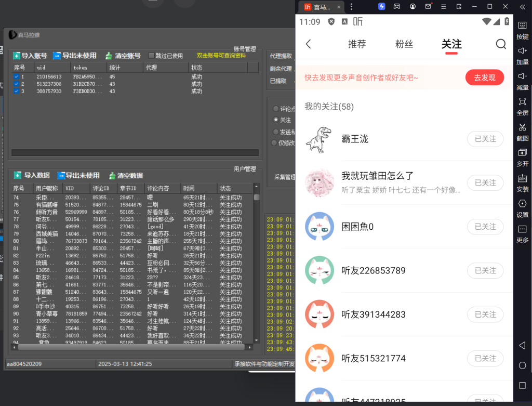The height and width of the screenshot is (406, 532).
Task: Open the hamburger menu in the title bar
Action: (444, 6)
